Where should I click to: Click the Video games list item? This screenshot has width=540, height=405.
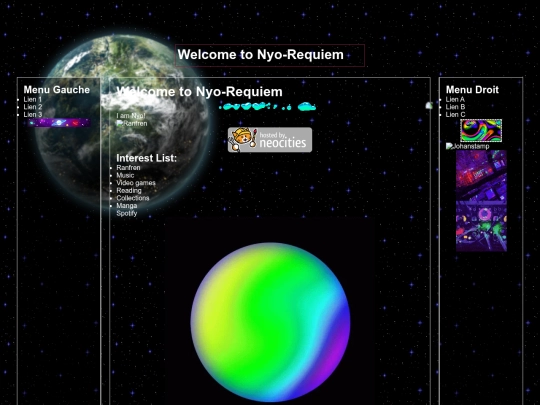tap(136, 183)
